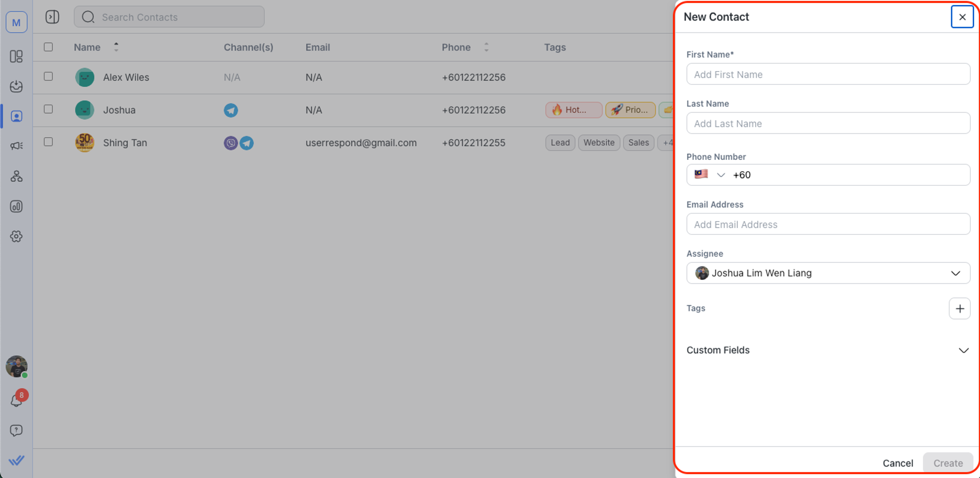Screen dimensions: 980x478
Task: Sort contacts by Phone column
Action: (486, 47)
